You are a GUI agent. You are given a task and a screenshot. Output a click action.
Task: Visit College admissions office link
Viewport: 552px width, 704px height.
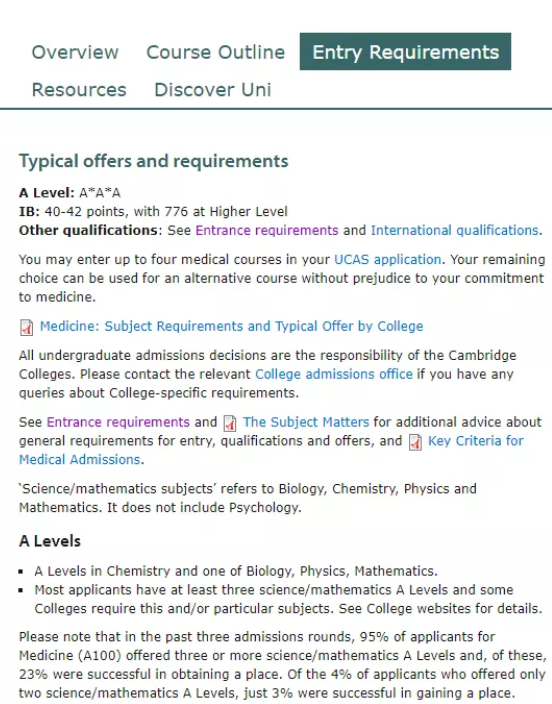(334, 374)
